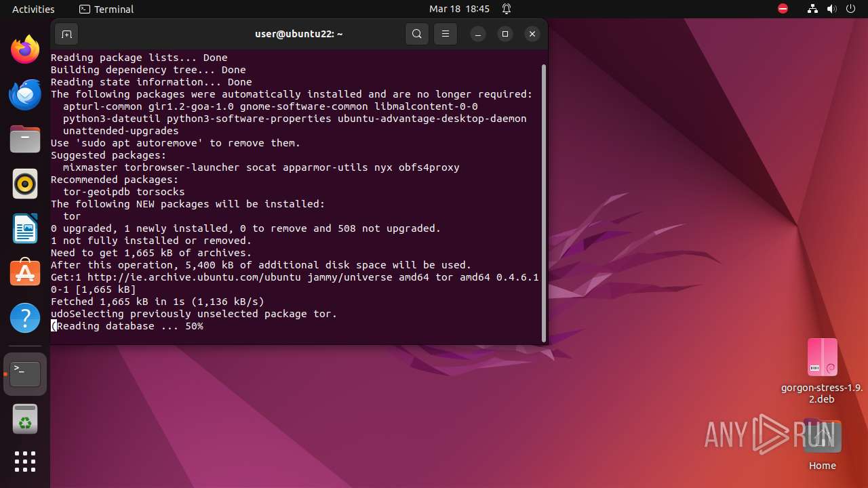Viewport: 868px width, 488px height.
Task: Open the Help icon in dock
Action: (x=25, y=318)
